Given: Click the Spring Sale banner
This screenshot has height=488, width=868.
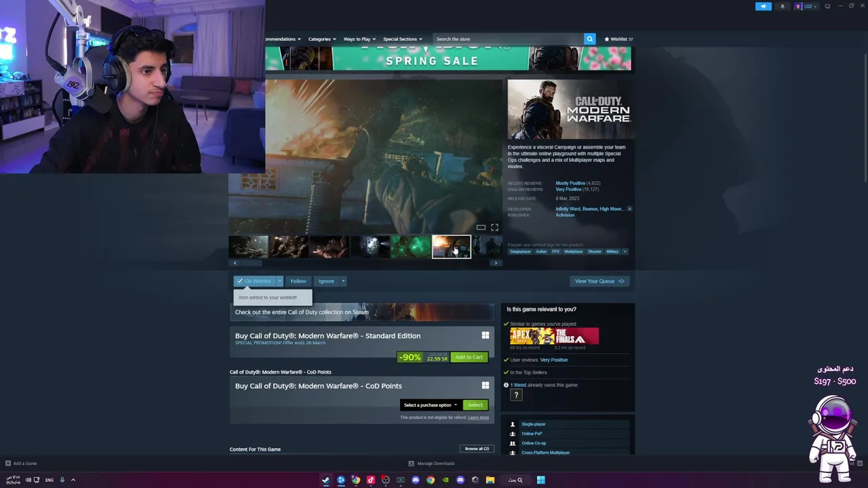Looking at the screenshot, I should tap(448, 59).
